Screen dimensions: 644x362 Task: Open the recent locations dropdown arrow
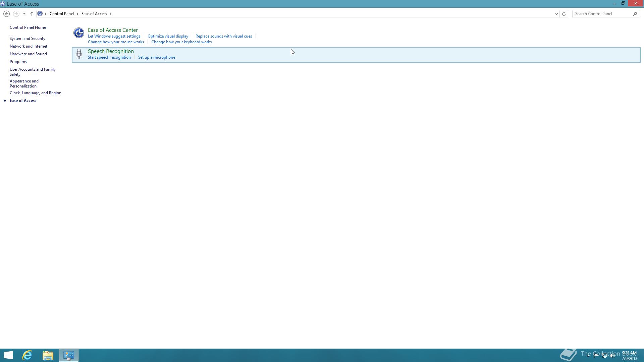[24, 14]
